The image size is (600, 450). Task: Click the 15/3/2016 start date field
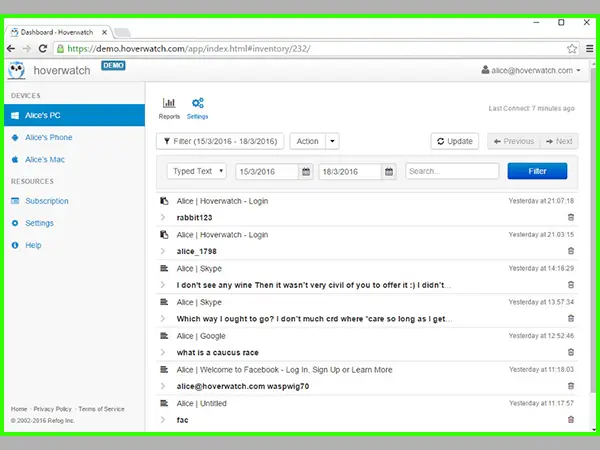pyautogui.click(x=267, y=171)
